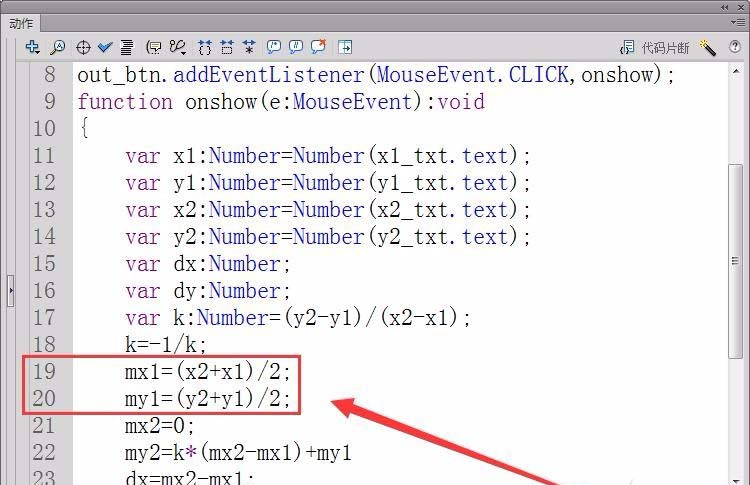Viewport: 750px width, 485px height.
Task: Click line number 15 in the gutter
Action: [x=44, y=264]
